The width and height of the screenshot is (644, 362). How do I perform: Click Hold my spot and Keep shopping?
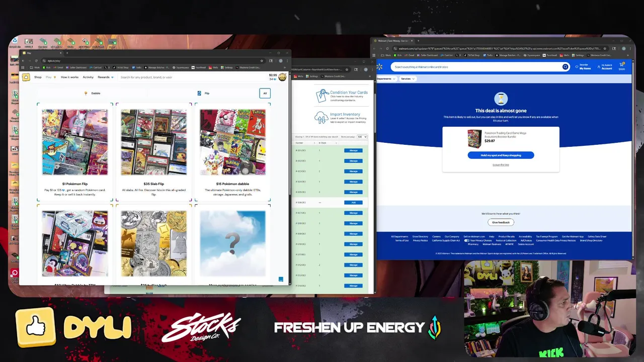501,155
